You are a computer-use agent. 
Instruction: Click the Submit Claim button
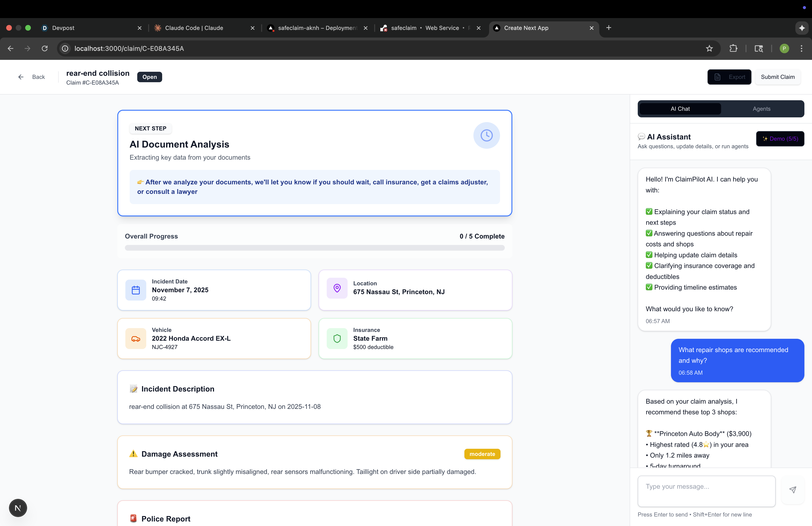click(x=778, y=77)
